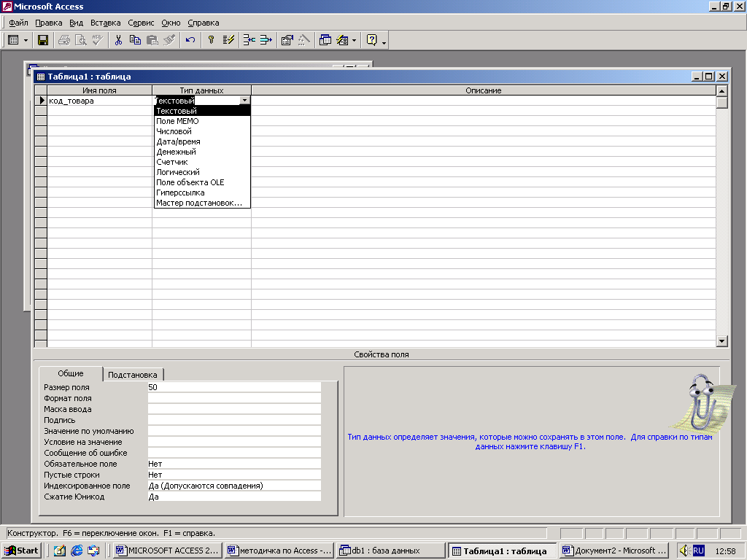Choose Дата/время data type

[203, 141]
